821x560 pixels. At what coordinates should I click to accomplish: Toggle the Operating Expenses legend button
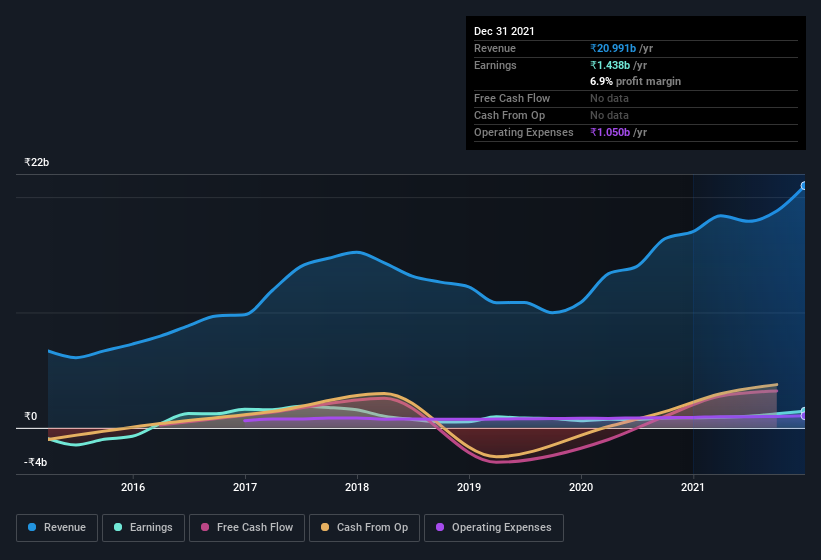pyautogui.click(x=494, y=528)
